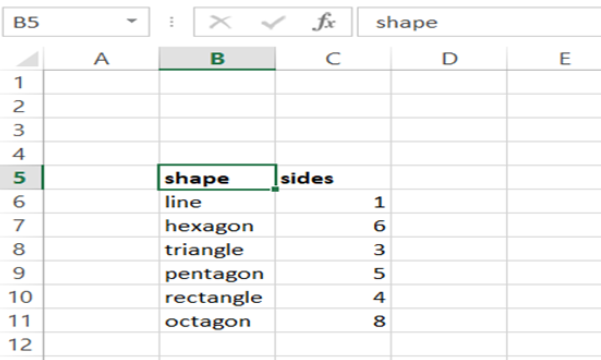Screen dimensions: 601x360
Task: Select row 8 header
Action: (x=21, y=249)
